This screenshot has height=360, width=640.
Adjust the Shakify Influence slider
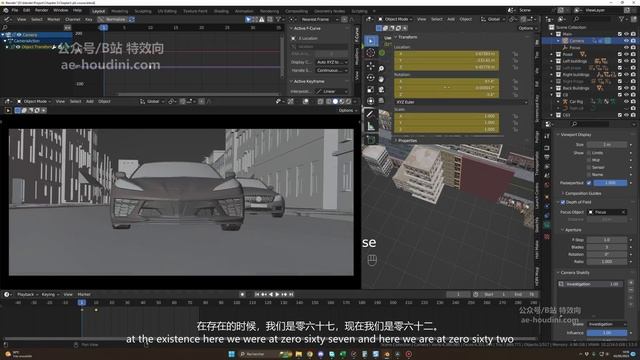(607, 333)
